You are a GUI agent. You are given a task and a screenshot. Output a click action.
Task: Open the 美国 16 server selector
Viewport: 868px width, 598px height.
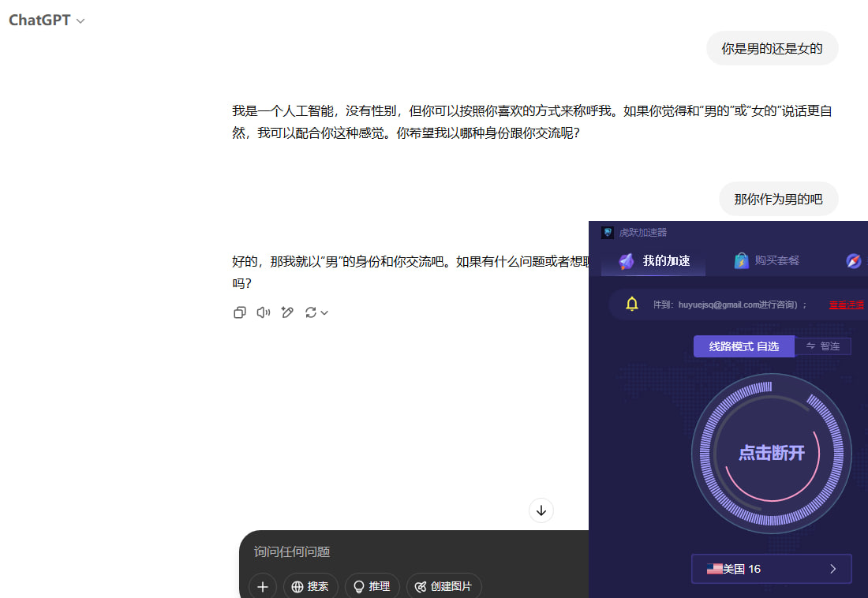[x=772, y=569]
